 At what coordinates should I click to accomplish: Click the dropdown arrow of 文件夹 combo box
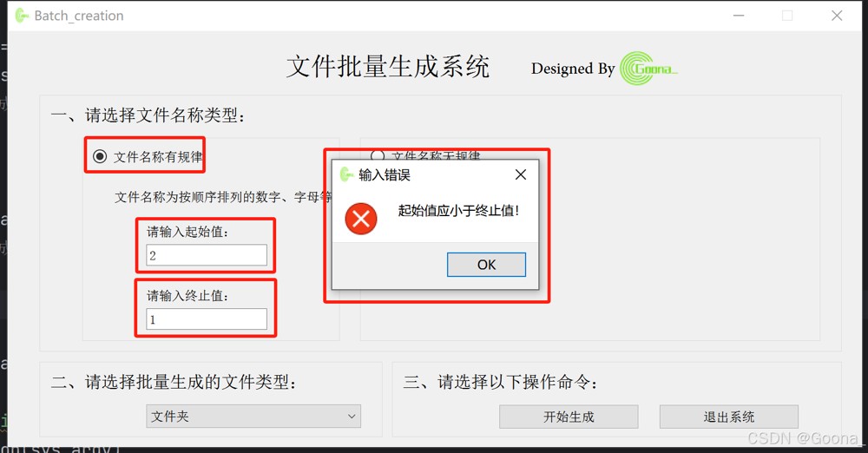pos(352,417)
